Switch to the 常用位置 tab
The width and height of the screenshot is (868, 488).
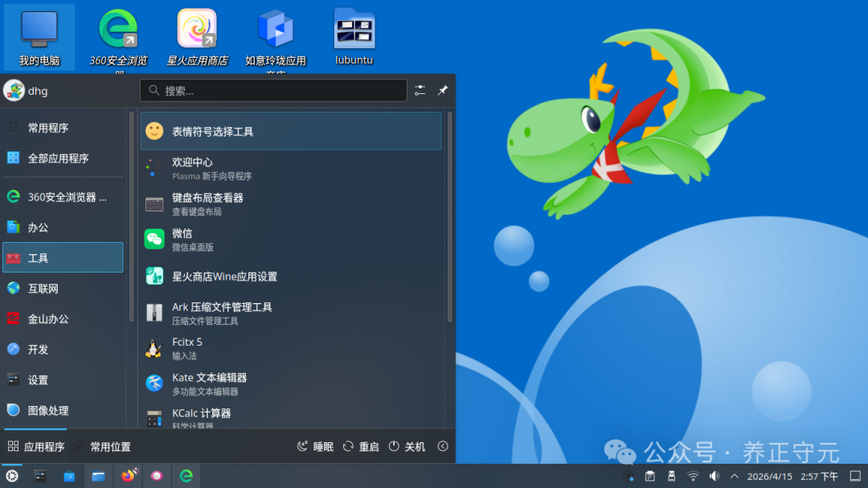(103, 446)
